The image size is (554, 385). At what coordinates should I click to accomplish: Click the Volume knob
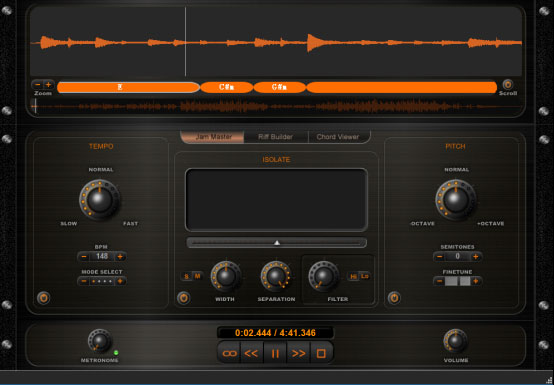[x=455, y=341]
